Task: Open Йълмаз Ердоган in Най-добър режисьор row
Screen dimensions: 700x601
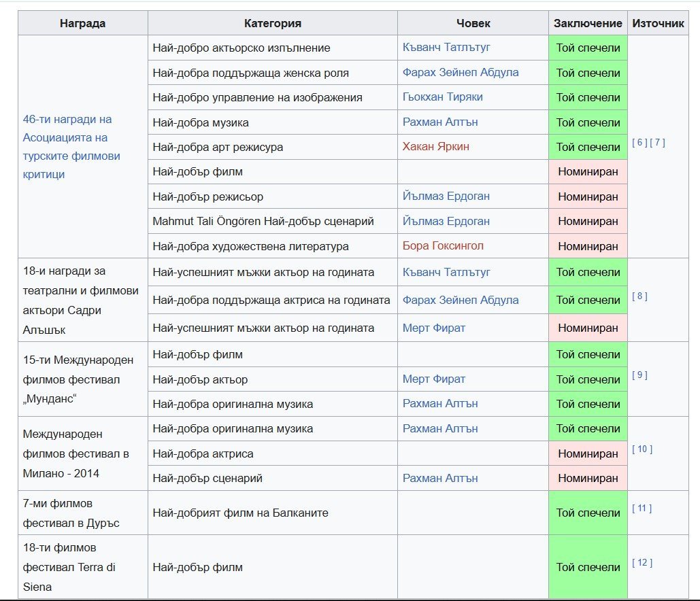Action: 446,196
